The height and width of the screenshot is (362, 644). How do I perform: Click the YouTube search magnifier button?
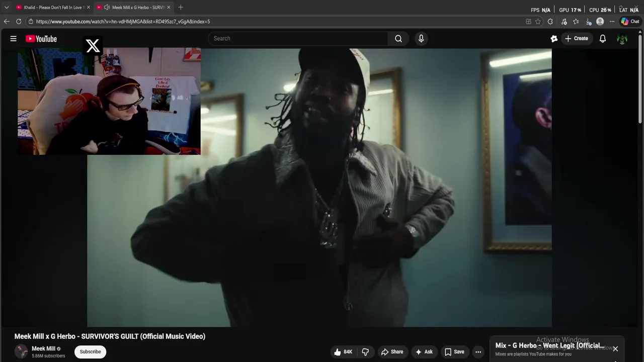pos(398,39)
